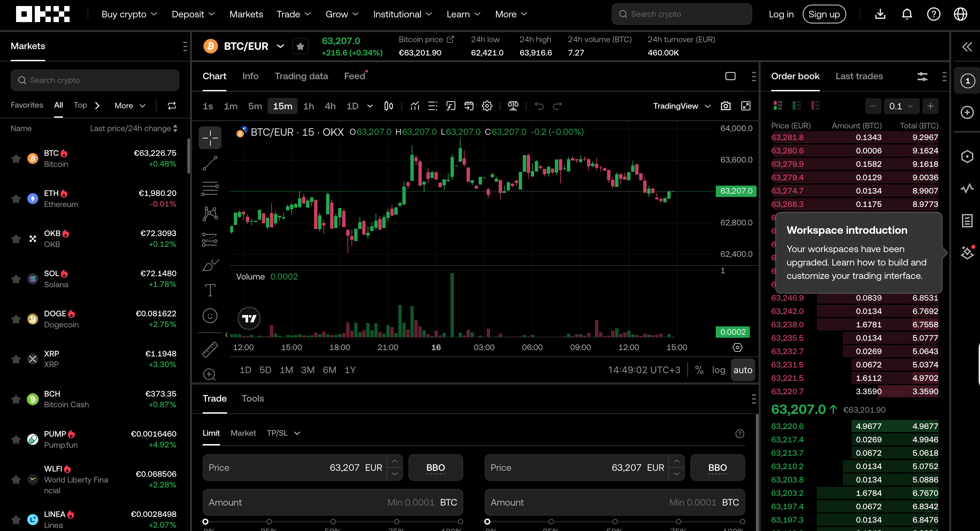Activate the zoom in tool

click(x=209, y=374)
